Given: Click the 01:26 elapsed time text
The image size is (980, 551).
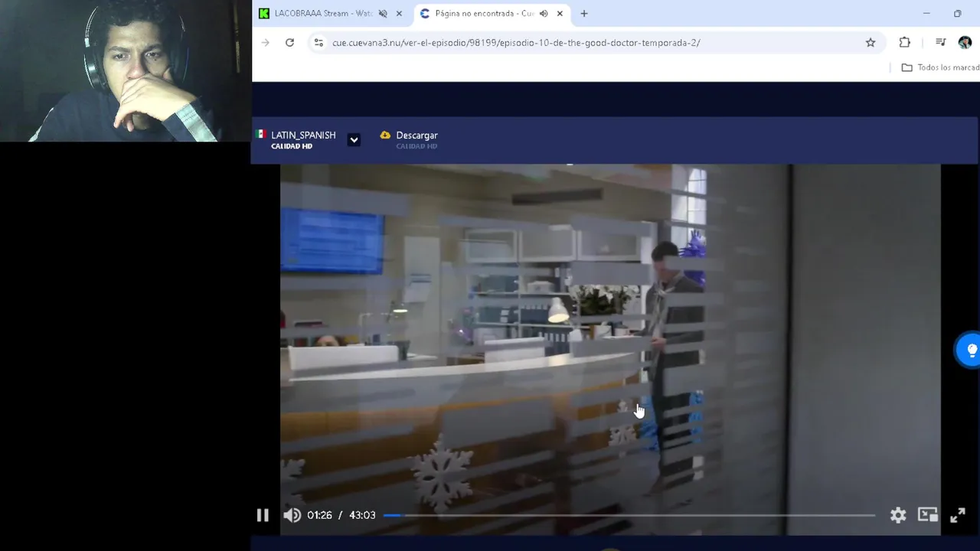Looking at the screenshot, I should pyautogui.click(x=319, y=515).
